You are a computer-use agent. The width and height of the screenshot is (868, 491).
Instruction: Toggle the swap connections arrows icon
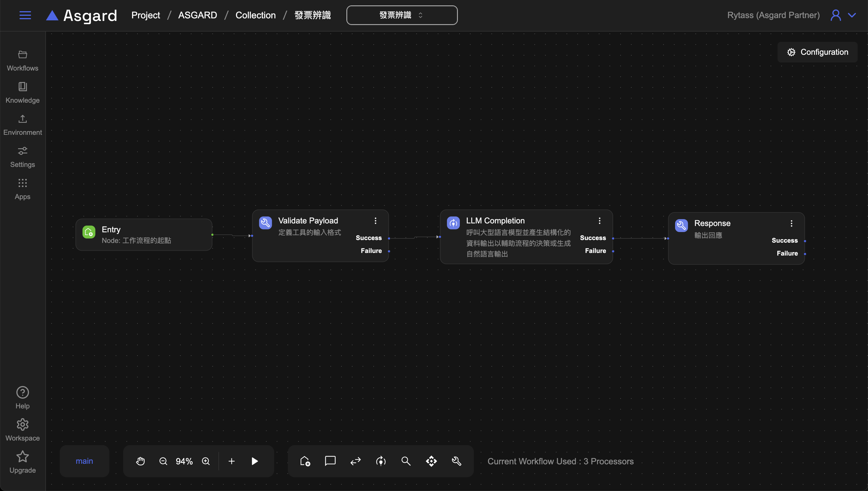coord(355,461)
